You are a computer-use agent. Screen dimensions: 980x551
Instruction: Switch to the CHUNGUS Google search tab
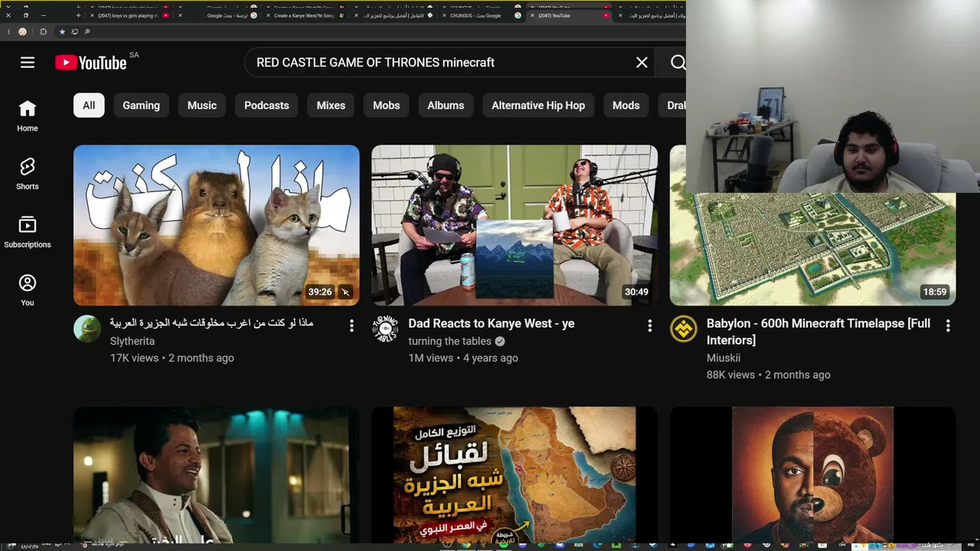point(480,15)
